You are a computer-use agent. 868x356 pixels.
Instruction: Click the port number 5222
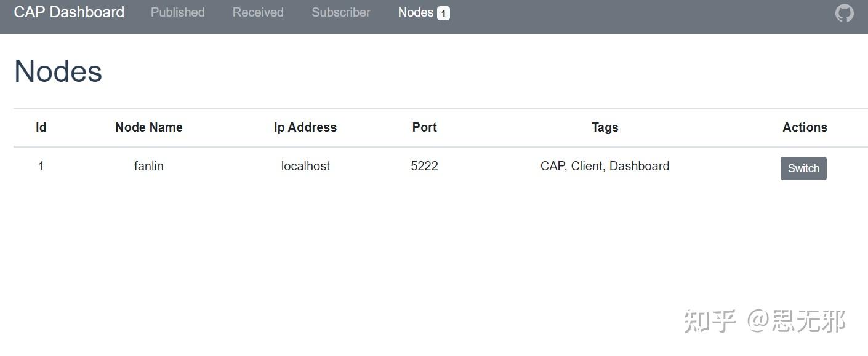[x=424, y=165]
